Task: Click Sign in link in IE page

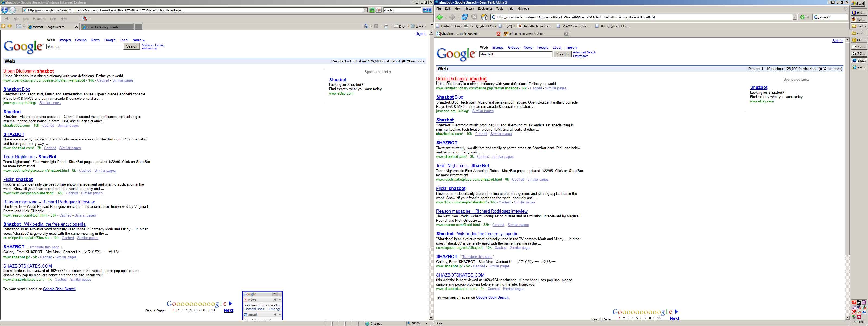Action: point(420,34)
